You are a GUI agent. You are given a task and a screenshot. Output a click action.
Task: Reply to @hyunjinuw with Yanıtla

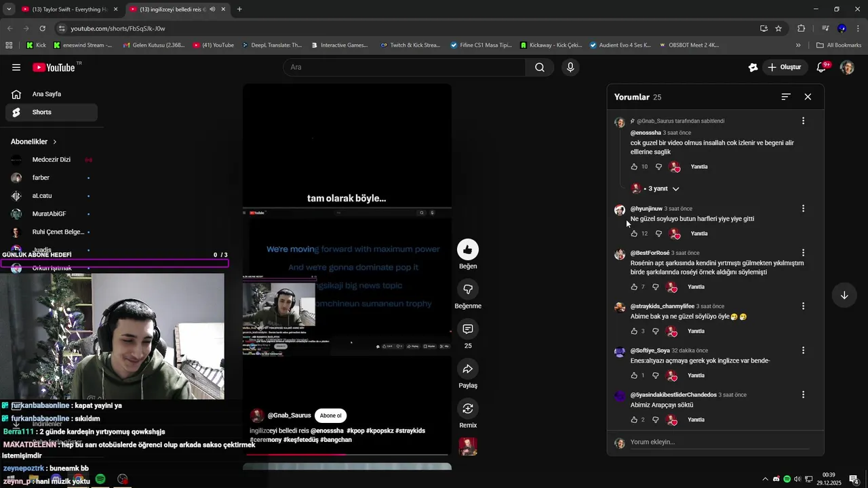coord(699,234)
